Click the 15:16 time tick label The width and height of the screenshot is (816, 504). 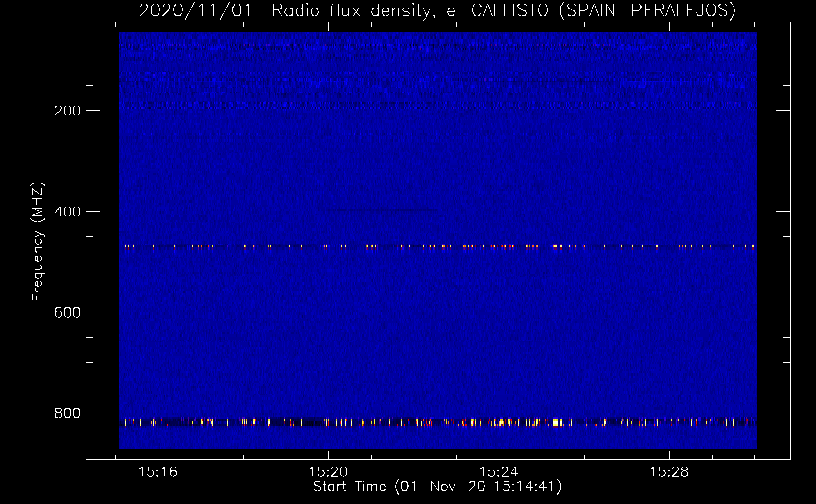tap(158, 472)
